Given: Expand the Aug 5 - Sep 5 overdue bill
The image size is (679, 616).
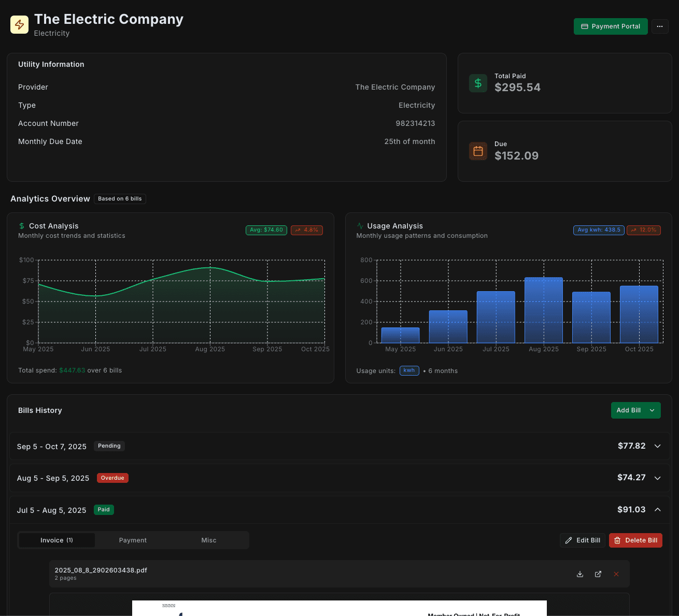Looking at the screenshot, I should click(x=657, y=478).
